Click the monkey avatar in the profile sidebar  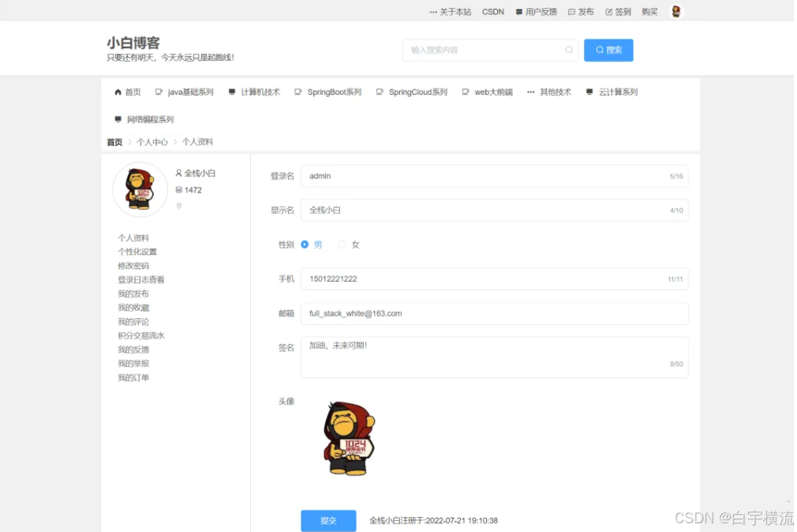140,189
